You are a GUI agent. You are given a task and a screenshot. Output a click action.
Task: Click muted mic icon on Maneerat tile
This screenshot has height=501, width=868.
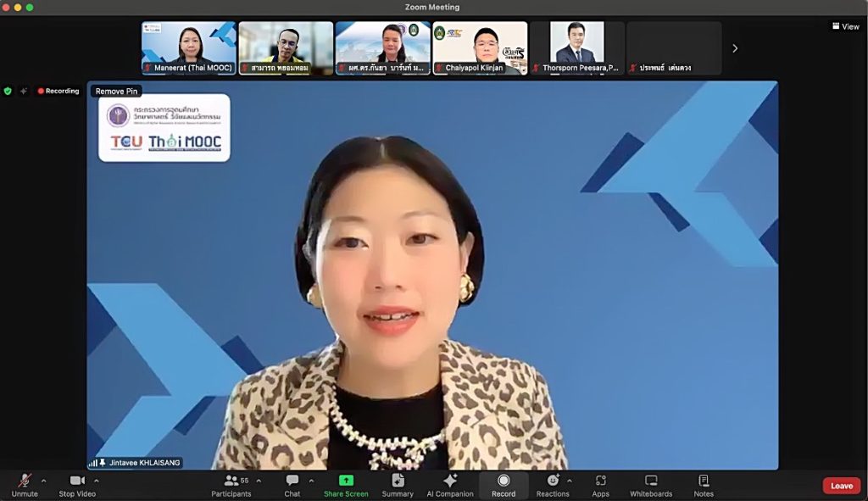147,68
